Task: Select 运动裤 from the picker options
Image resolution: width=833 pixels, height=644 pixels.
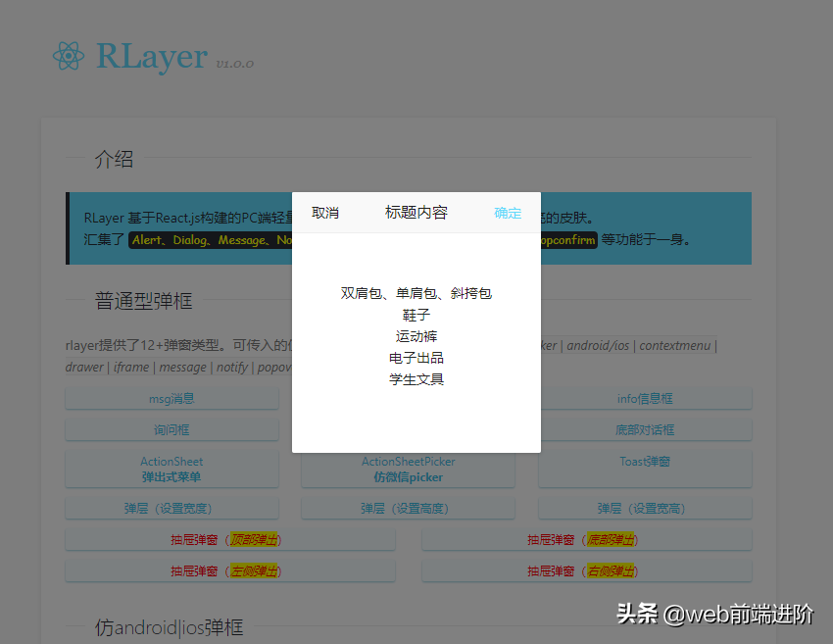Action: (416, 336)
